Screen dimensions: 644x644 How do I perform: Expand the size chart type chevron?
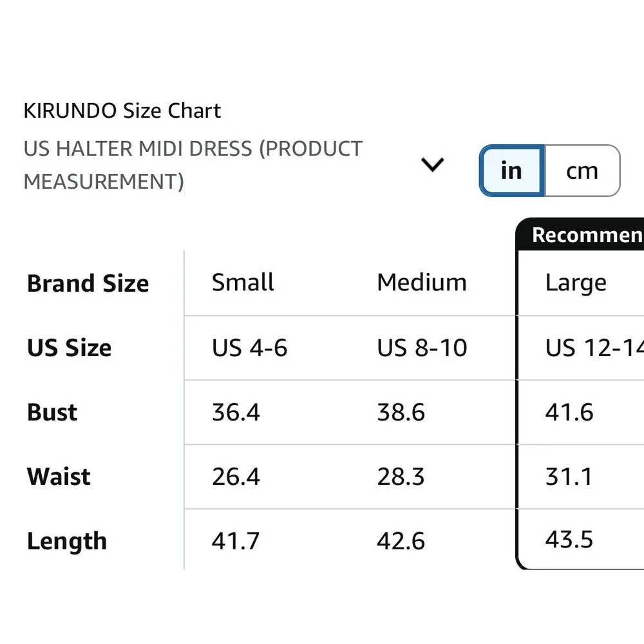pyautogui.click(x=432, y=166)
